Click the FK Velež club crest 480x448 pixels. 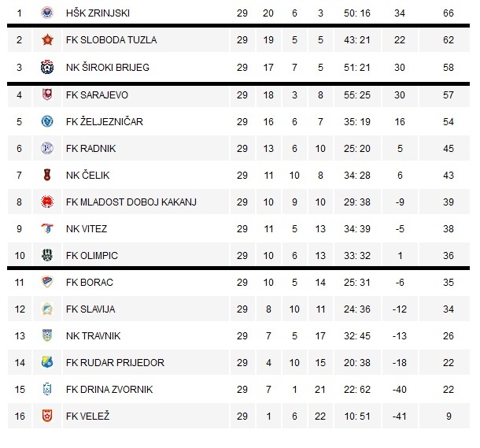[x=46, y=416]
